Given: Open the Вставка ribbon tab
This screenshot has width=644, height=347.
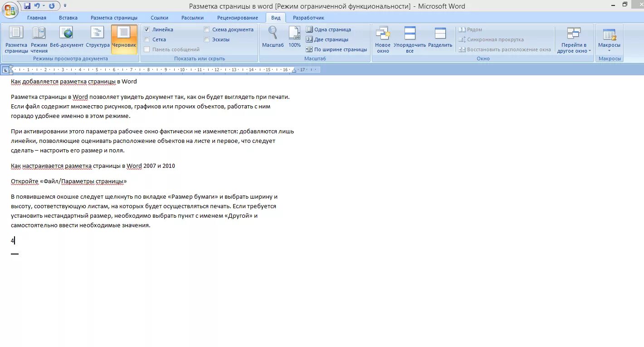Looking at the screenshot, I should (x=68, y=18).
